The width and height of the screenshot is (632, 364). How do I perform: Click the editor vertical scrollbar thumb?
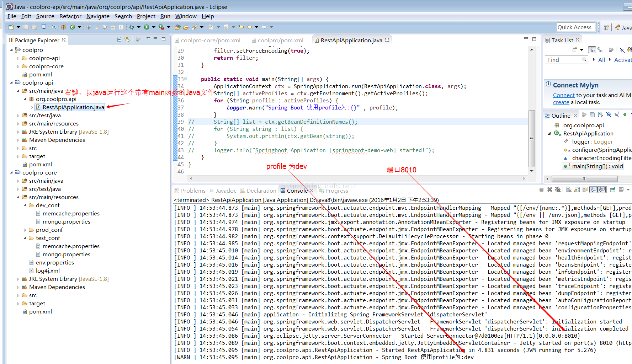click(532, 139)
